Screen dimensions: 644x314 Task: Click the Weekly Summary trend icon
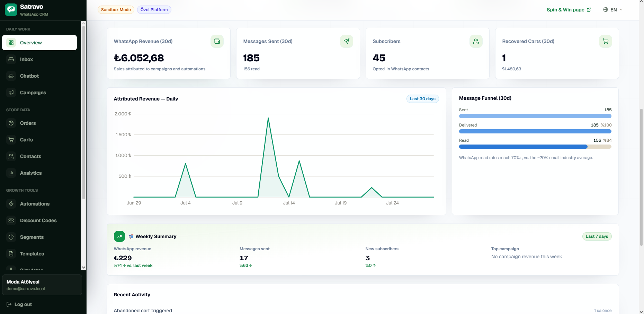click(119, 236)
